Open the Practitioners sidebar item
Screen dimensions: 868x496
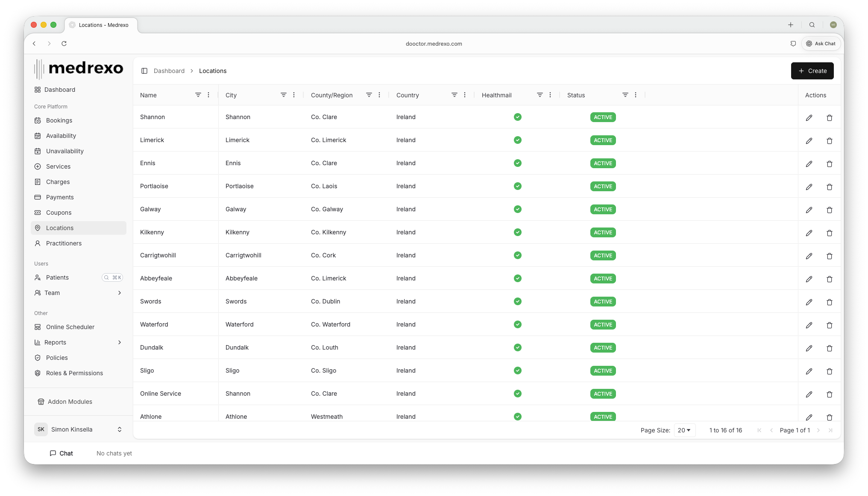click(x=64, y=243)
